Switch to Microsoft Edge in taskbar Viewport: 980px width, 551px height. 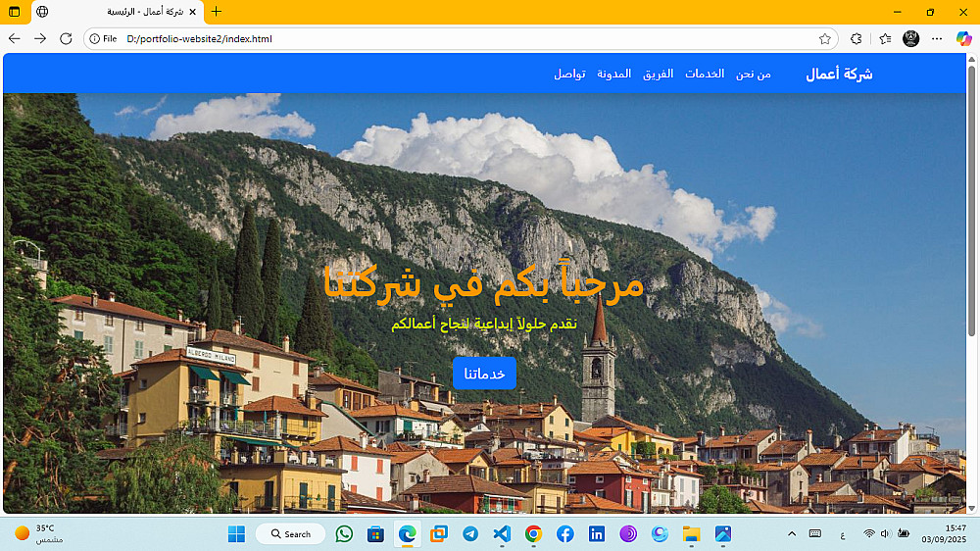click(x=408, y=534)
